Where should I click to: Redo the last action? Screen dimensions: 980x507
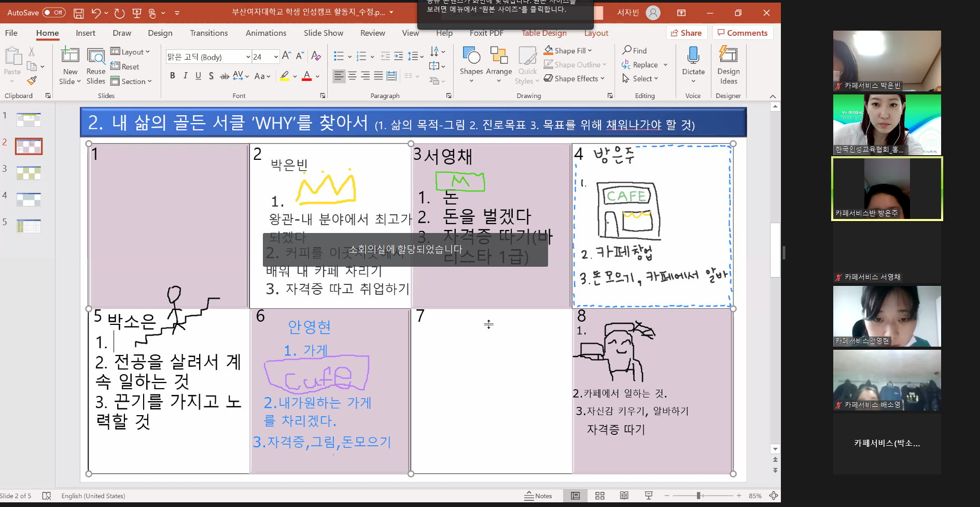coord(119,13)
